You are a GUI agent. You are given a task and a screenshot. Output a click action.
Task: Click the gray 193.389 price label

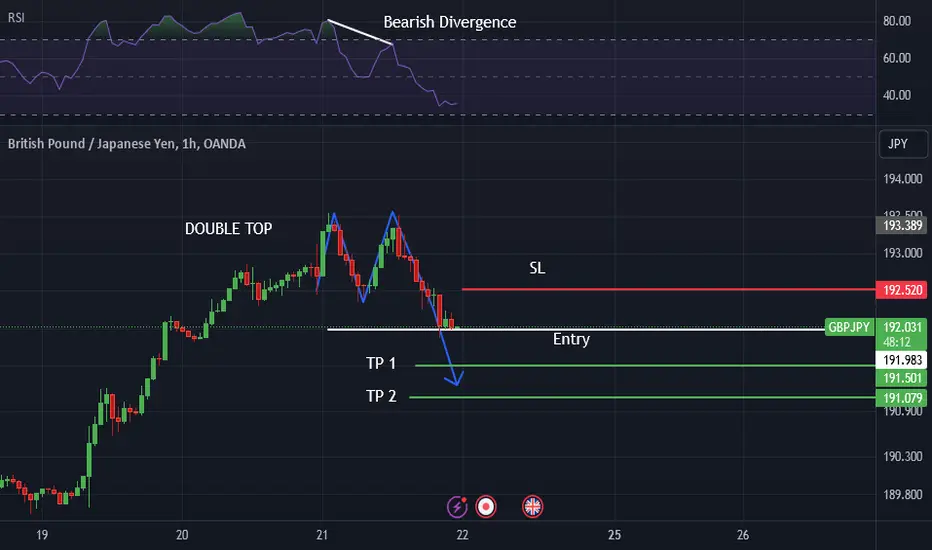coord(902,225)
